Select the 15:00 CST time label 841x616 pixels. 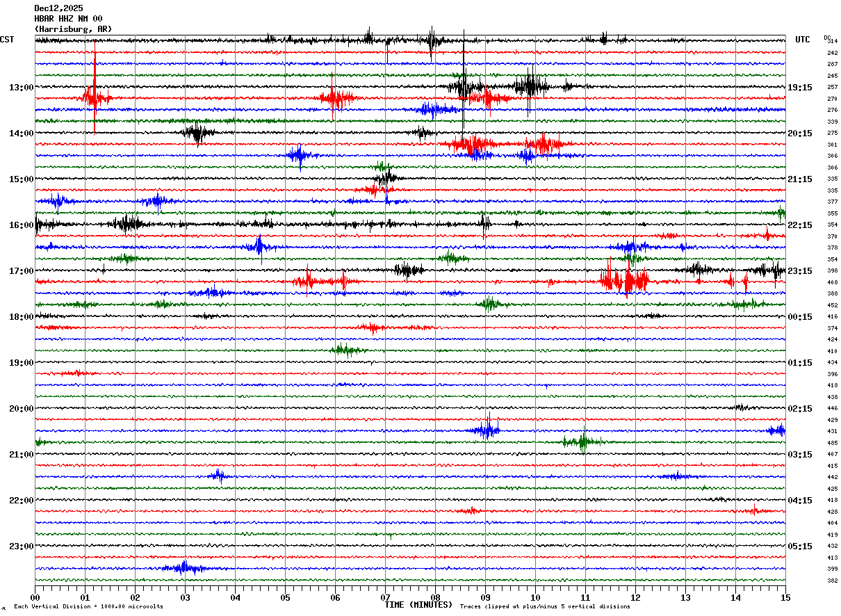coord(21,179)
